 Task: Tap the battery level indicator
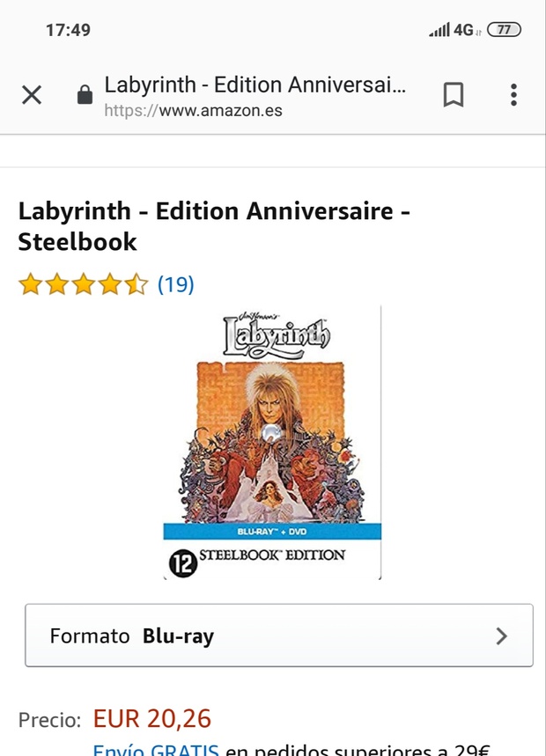pyautogui.click(x=504, y=30)
